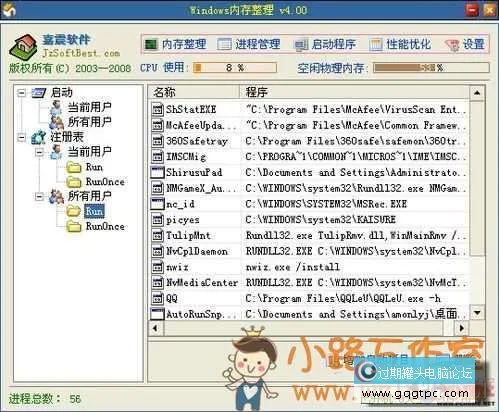Image resolution: width=499 pixels, height=412 pixels.
Task: Collapse 所有用户 under 注册表
Action: coord(39,196)
